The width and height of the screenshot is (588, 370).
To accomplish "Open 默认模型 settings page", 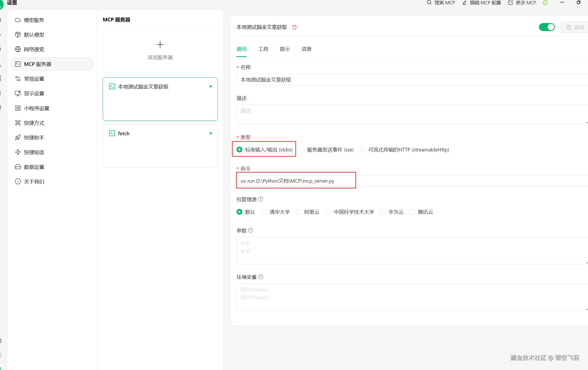I will pyautogui.click(x=52, y=35).
